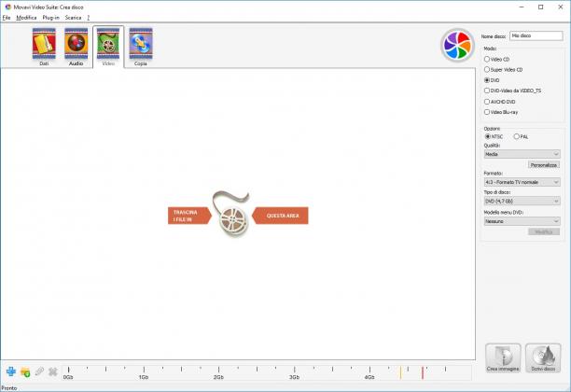Click the film reel drop area icon
Viewport: 571px width, 392px height.
(233, 215)
